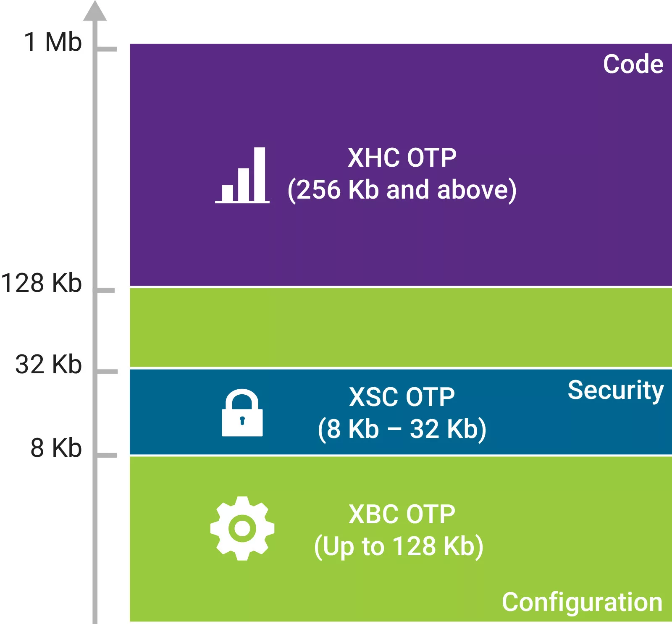The image size is (672, 624).
Task: Click the axis tick mark at 128 Kb
Action: click(x=106, y=291)
